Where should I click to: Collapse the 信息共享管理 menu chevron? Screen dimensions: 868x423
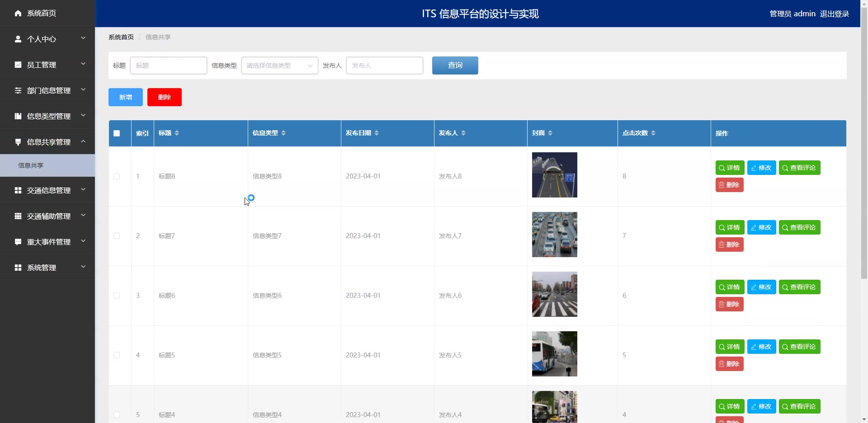(83, 142)
